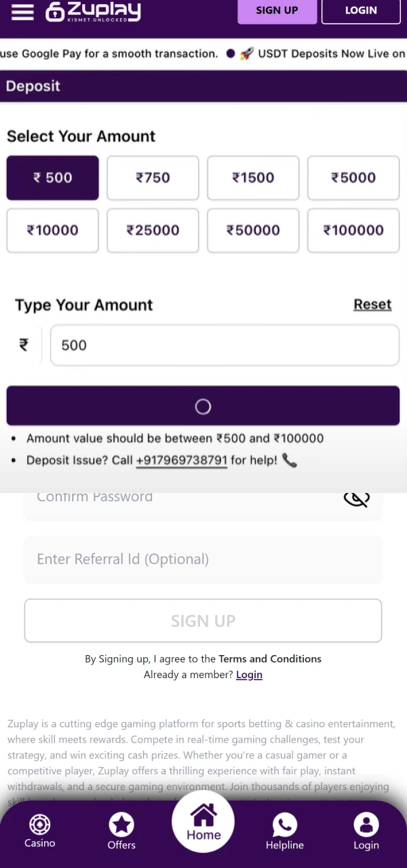
Task: Click the amount input showing 500
Action: [x=225, y=345]
